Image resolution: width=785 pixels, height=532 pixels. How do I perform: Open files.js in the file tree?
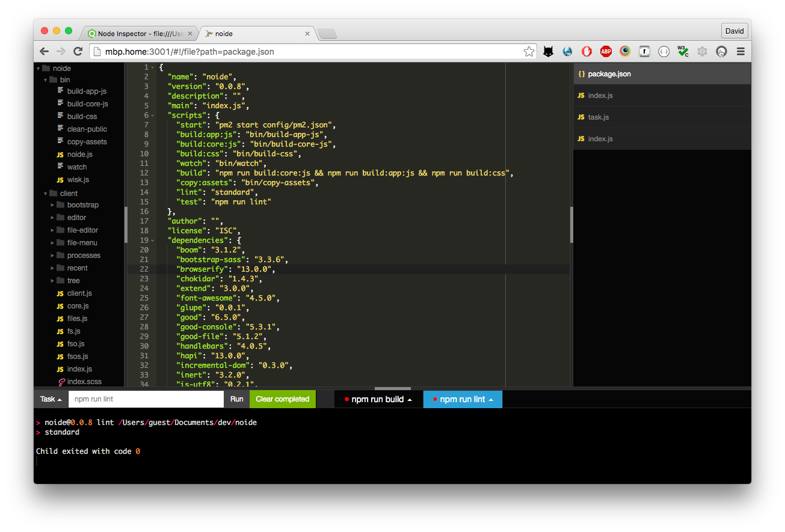(x=77, y=319)
